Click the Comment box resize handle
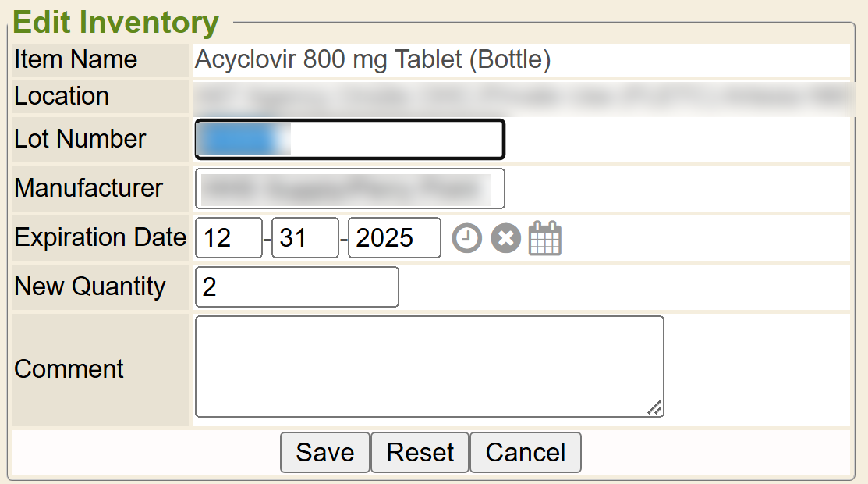This screenshot has width=868, height=484. [655, 407]
